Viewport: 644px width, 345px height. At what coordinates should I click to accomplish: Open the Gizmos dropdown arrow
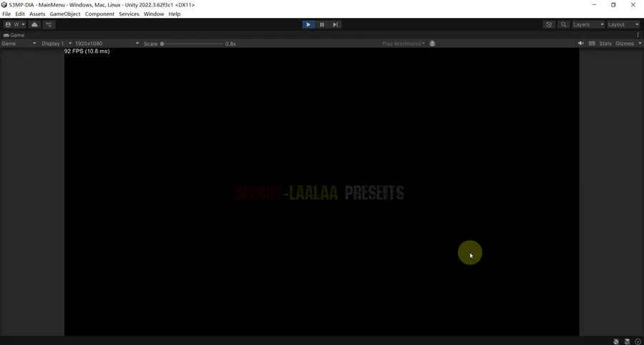640,44
